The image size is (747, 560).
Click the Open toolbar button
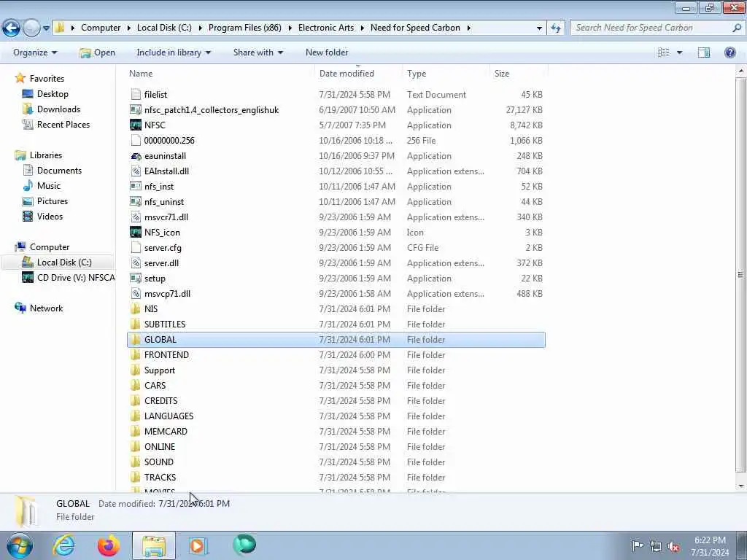(97, 52)
